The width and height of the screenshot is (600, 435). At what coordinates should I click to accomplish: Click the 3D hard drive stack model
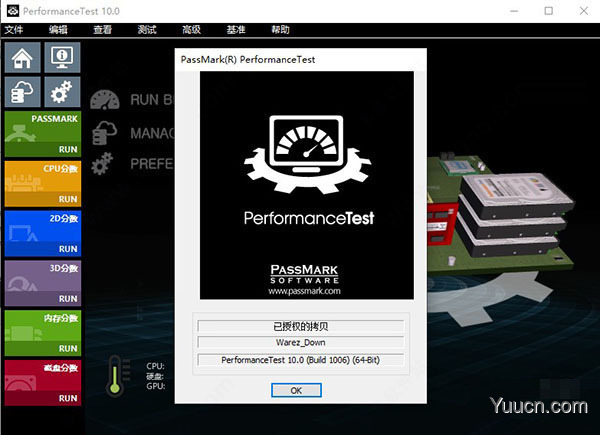tap(515, 214)
